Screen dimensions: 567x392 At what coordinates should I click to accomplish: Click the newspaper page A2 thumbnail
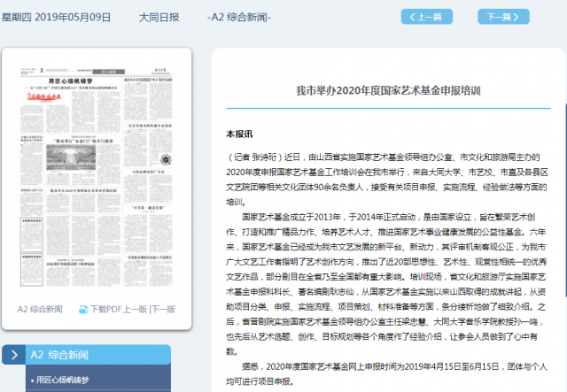pyautogui.click(x=97, y=176)
